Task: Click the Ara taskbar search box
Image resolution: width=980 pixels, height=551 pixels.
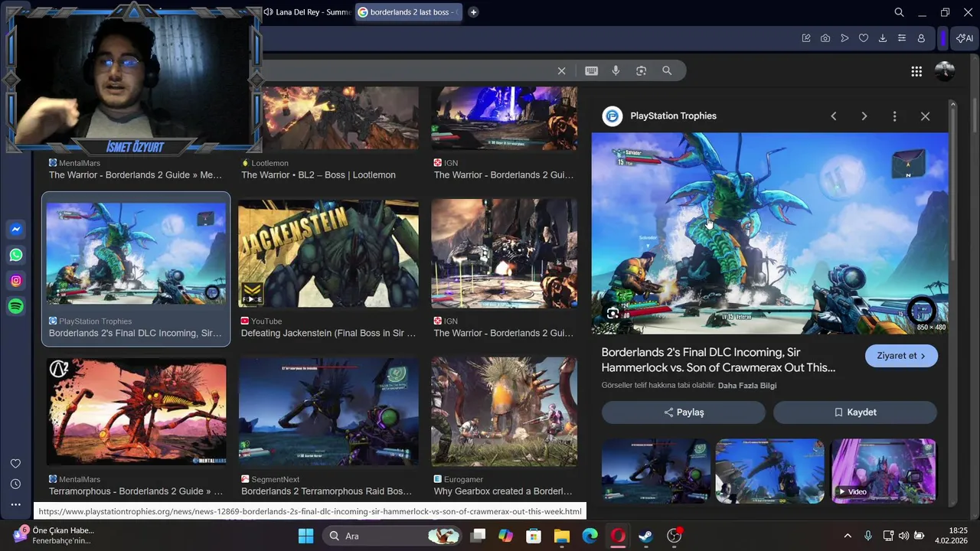Action: pyautogui.click(x=390, y=536)
